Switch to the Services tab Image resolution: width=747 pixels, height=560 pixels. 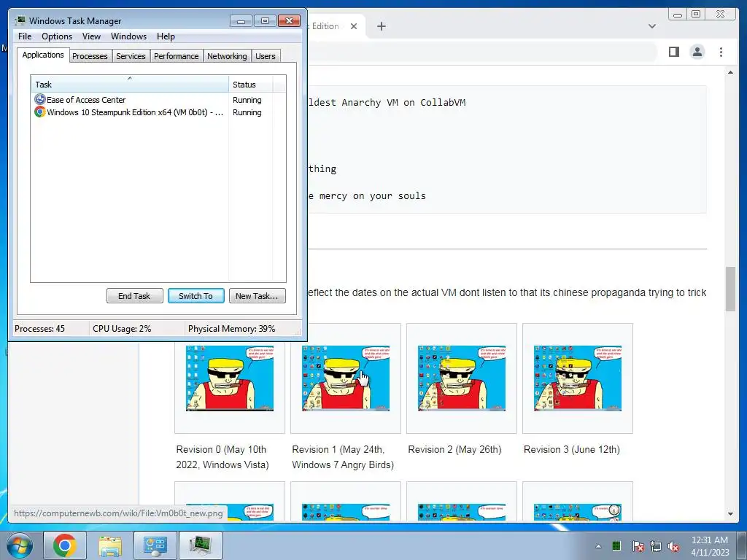coord(131,56)
